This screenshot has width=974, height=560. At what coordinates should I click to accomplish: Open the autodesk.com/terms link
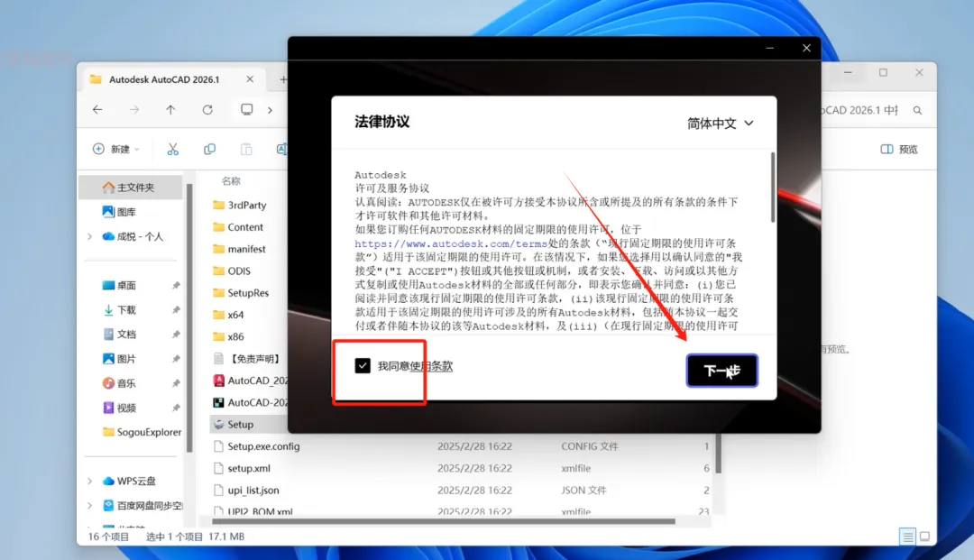point(451,243)
